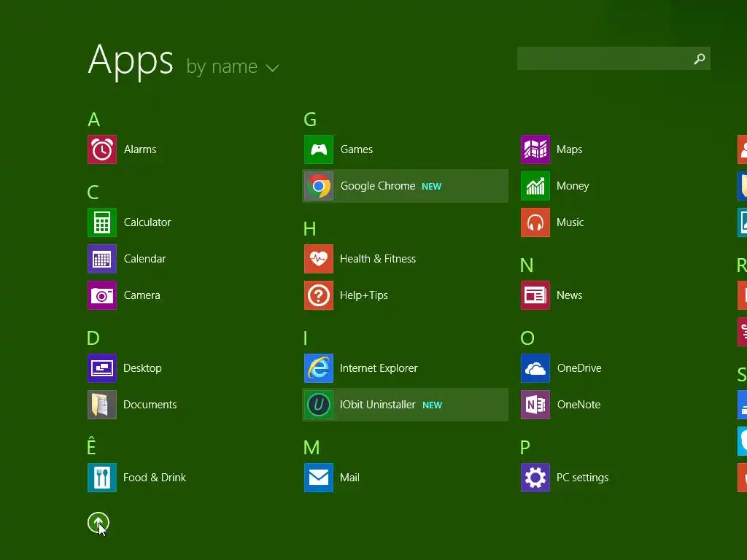Click the 'Internet Explorer' label text
Image resolution: width=747 pixels, height=560 pixels.
coord(379,368)
